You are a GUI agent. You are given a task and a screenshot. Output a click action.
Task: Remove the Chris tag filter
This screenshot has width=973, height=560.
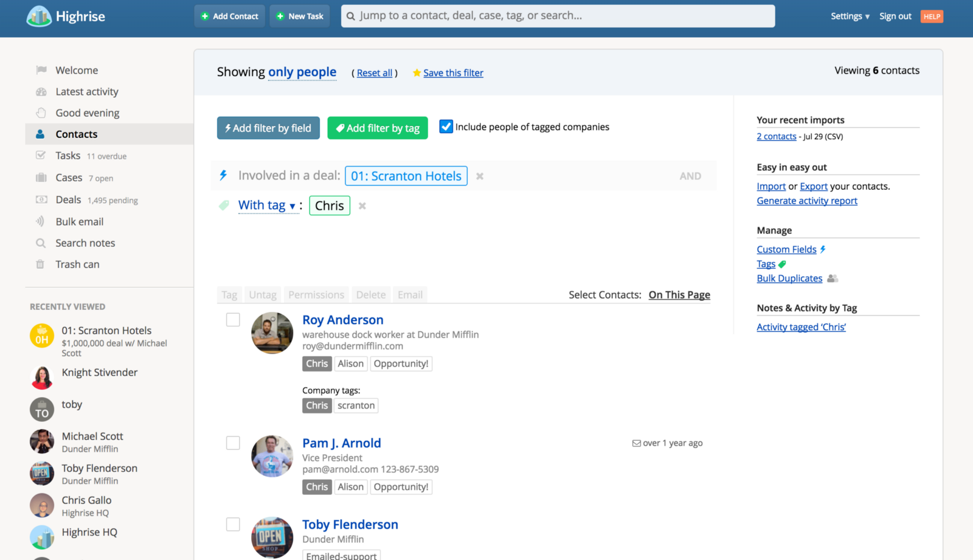click(362, 206)
